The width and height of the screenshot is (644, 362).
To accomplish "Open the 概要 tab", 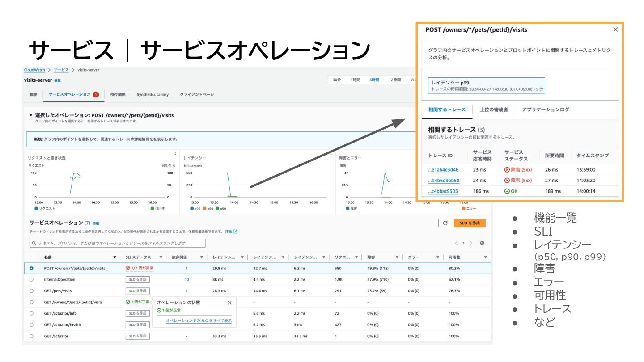I will [x=34, y=94].
